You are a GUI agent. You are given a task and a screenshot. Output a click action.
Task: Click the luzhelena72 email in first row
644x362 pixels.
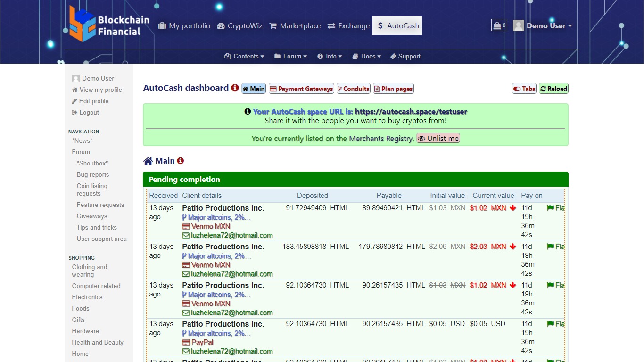click(232, 235)
